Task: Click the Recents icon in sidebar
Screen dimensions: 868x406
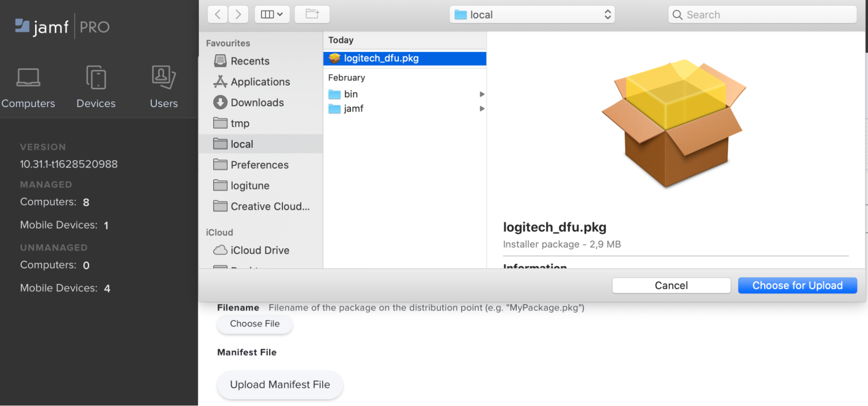Action: 220,61
